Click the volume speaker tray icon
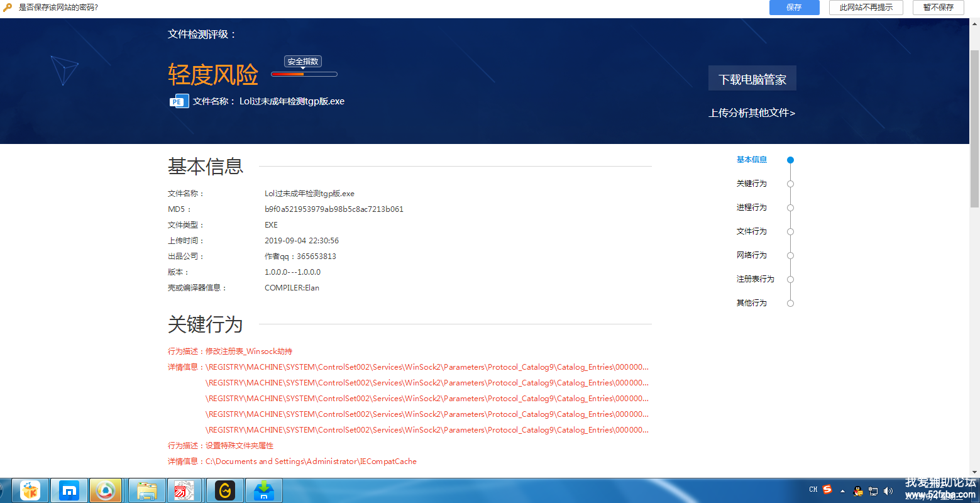The height and width of the screenshot is (503, 980). tap(888, 491)
